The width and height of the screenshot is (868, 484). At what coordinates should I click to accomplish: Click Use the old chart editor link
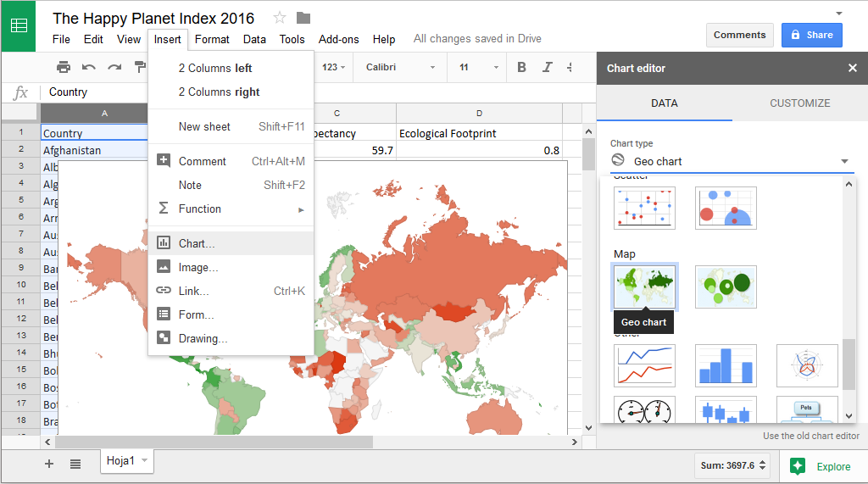[x=810, y=436]
